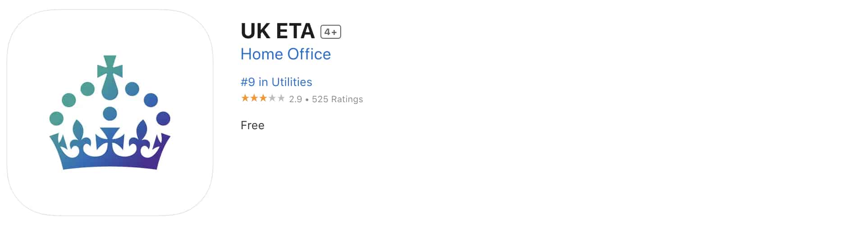868x245 pixels.
Task: Click the 2.9 average rating value
Action: [296, 99]
